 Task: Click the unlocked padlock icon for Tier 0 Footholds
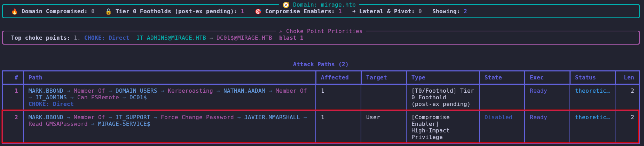108,11
